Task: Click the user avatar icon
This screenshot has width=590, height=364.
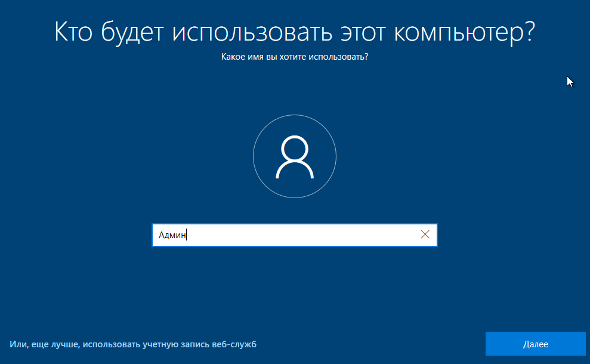Action: [x=295, y=156]
